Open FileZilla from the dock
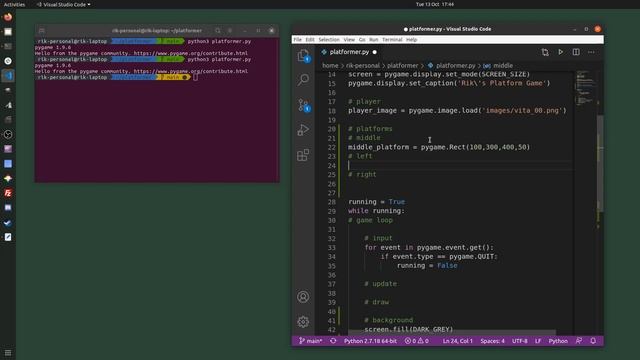Viewport: 640px width, 360px height. point(8,193)
